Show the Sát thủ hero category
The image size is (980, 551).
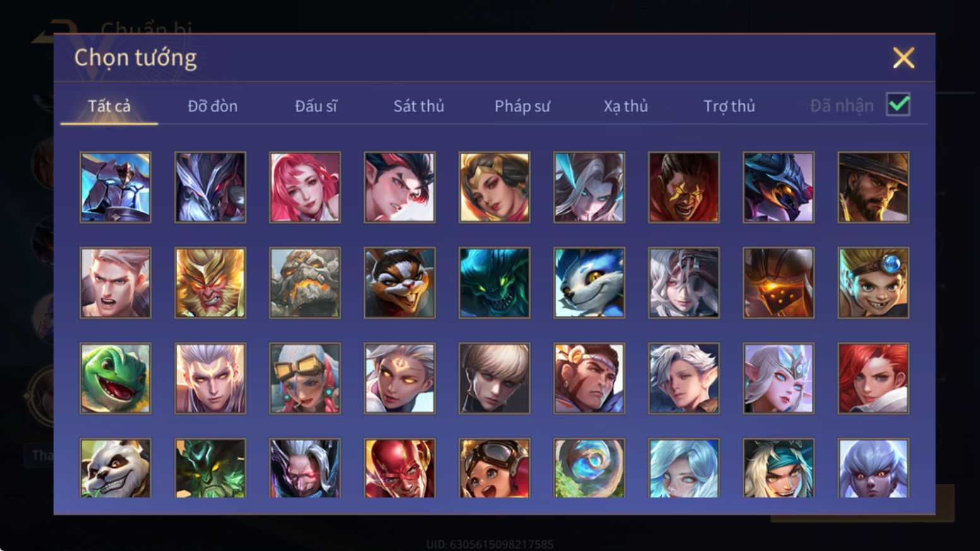coord(419,106)
